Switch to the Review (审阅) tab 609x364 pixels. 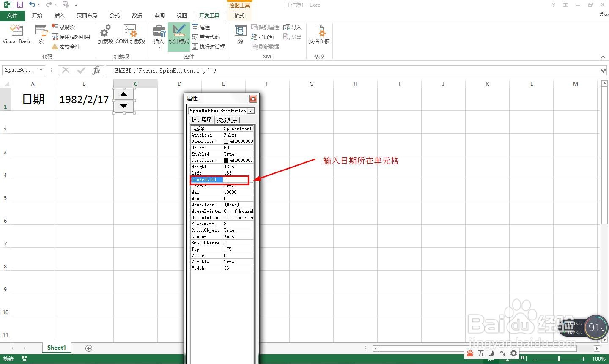pyautogui.click(x=159, y=15)
